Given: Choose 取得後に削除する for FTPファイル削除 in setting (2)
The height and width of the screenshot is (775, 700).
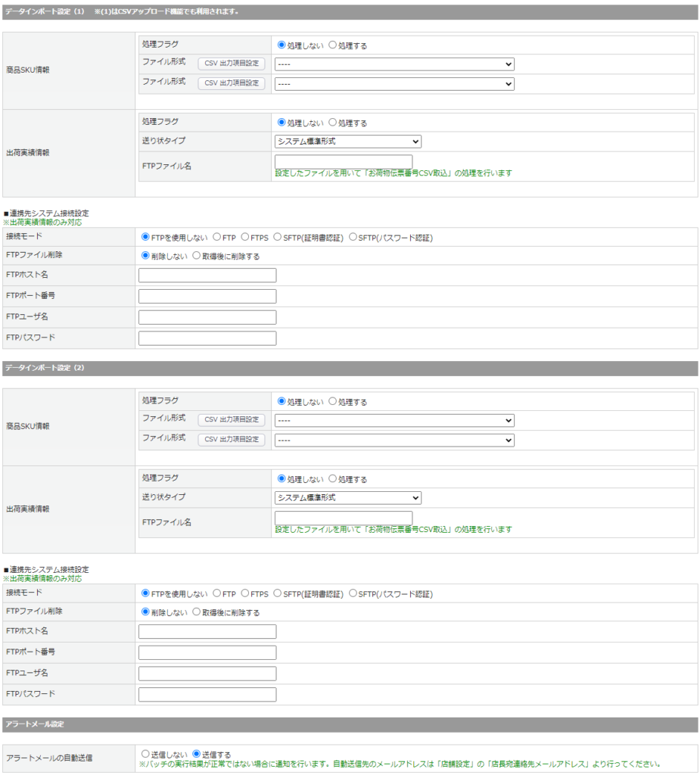Looking at the screenshot, I should tap(196, 612).
